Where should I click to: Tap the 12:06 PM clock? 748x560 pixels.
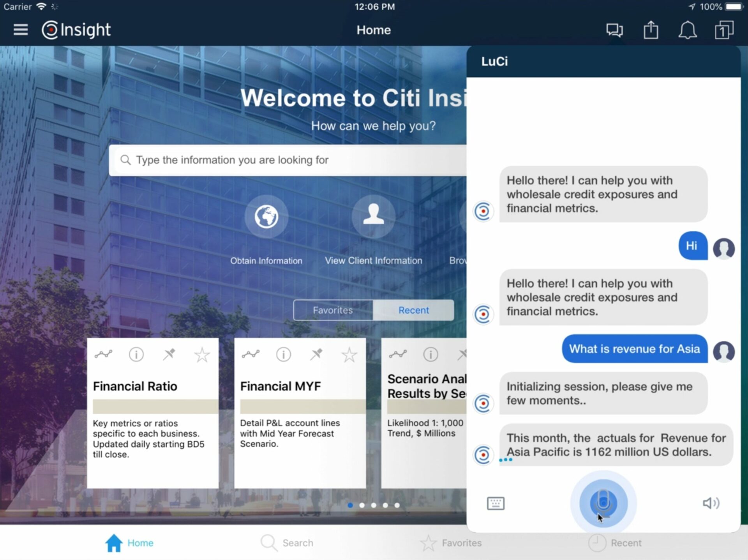374,7
